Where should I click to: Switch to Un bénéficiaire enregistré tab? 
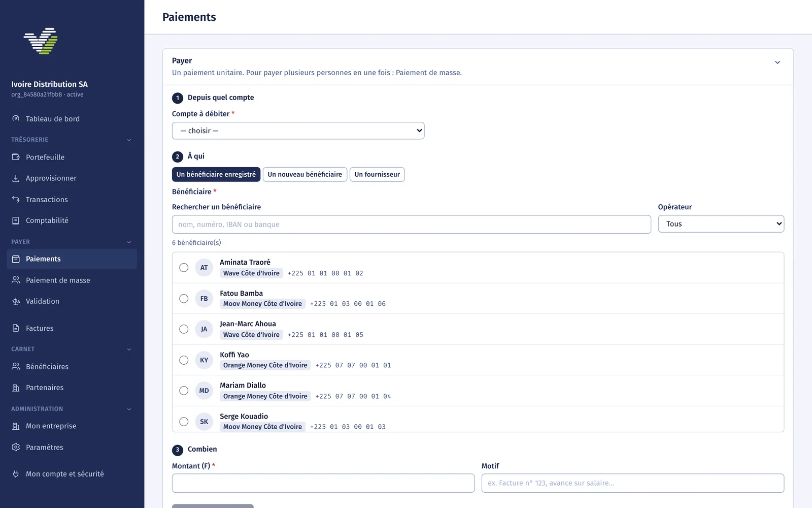[216, 174]
